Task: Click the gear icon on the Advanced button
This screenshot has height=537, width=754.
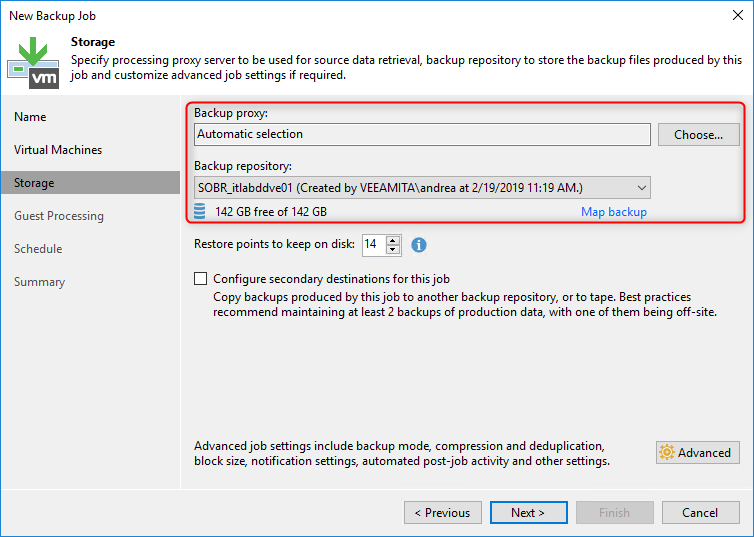Action: (667, 452)
